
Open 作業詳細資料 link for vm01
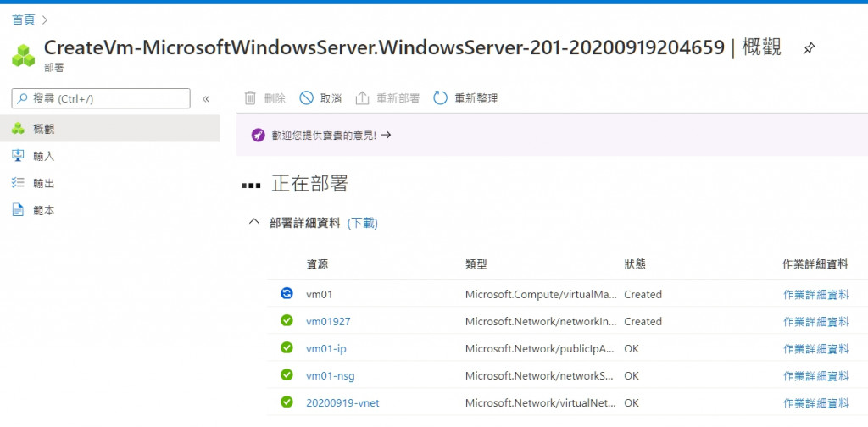(x=816, y=294)
